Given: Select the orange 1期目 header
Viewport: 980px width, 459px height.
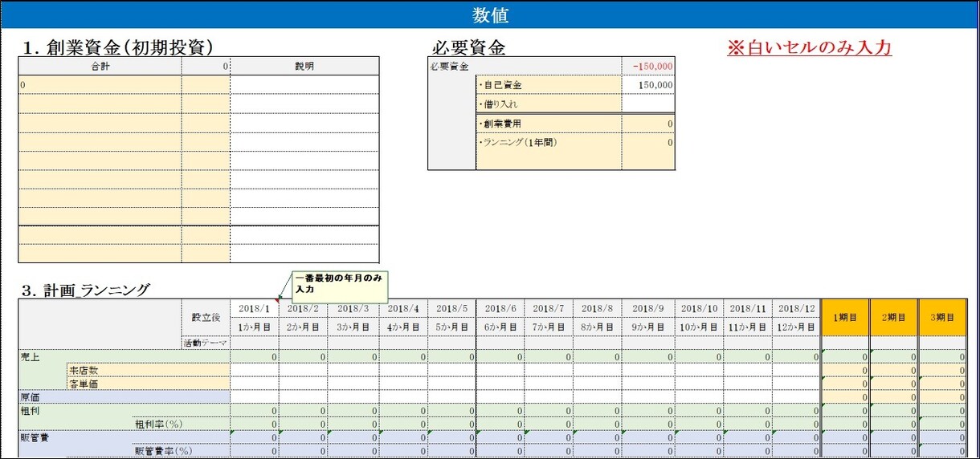Looking at the screenshot, I should point(845,318).
